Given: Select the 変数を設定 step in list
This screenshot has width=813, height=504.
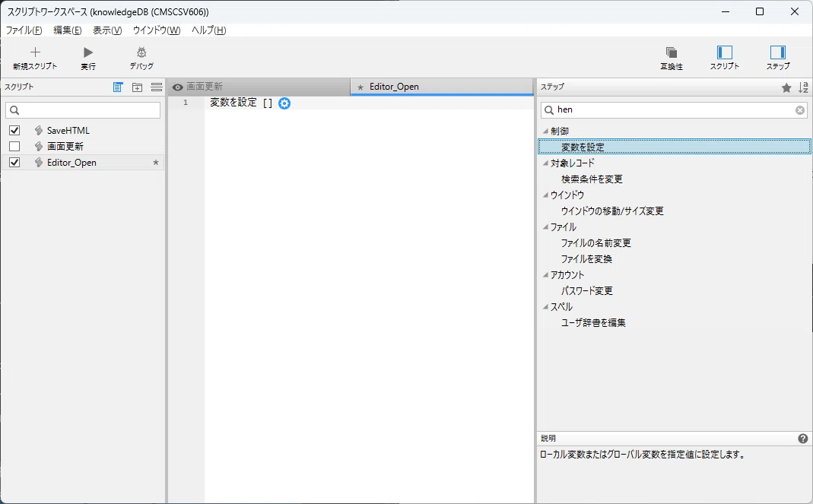Looking at the screenshot, I should click(x=674, y=147).
